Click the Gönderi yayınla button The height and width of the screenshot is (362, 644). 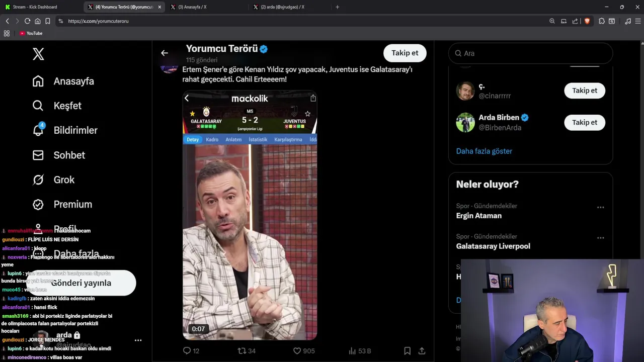pyautogui.click(x=81, y=283)
